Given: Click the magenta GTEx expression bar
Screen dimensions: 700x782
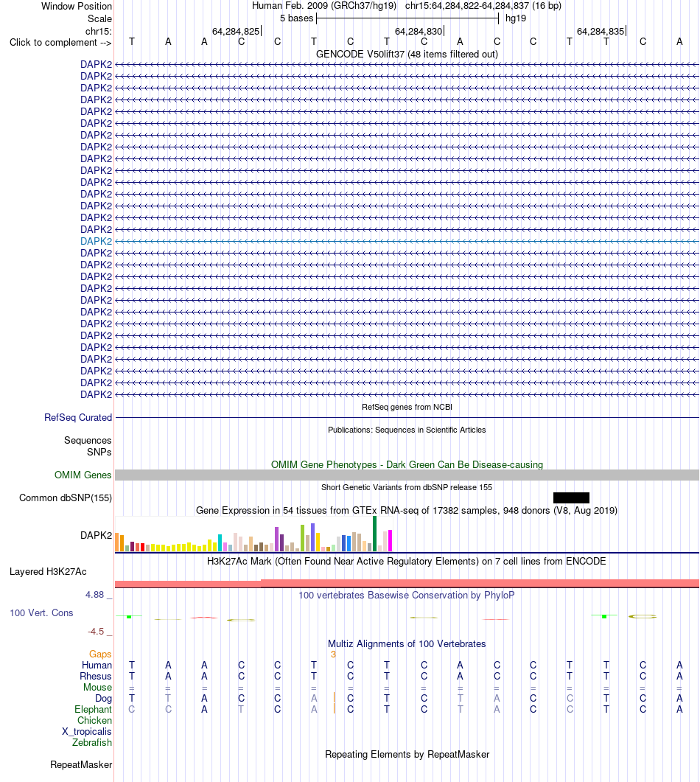Looking at the screenshot, I should point(390,540).
